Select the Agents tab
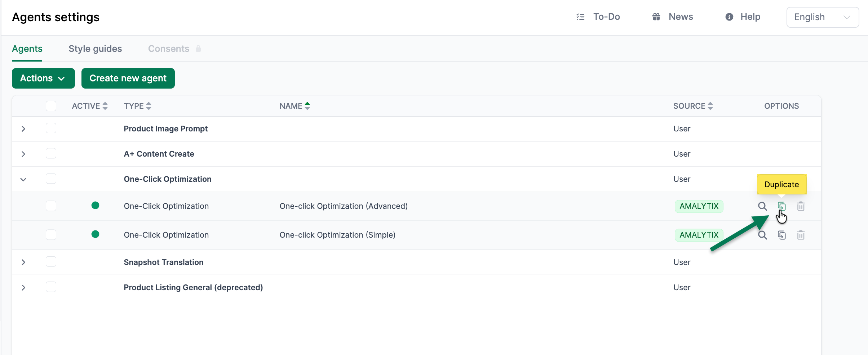The width and height of the screenshot is (868, 355). click(27, 49)
